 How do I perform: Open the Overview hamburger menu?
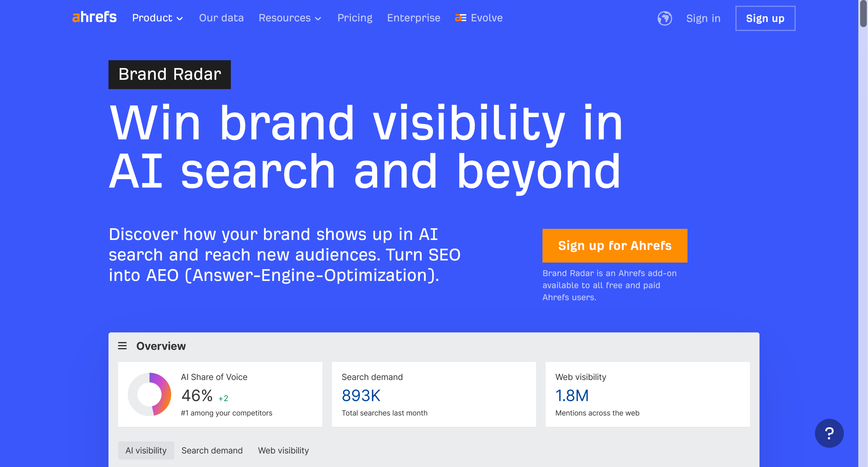coord(122,346)
